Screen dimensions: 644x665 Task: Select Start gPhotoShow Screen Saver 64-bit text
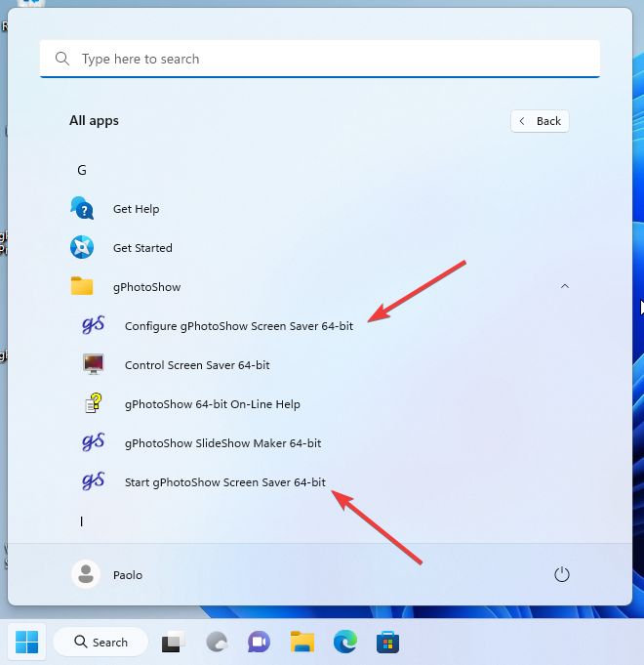(225, 482)
